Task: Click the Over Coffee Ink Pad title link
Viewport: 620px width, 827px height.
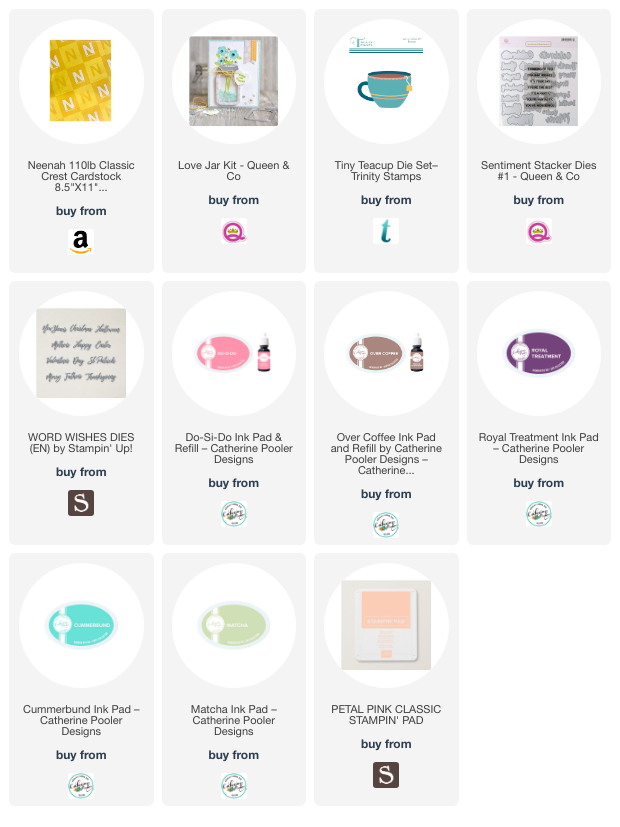Action: pos(386,454)
